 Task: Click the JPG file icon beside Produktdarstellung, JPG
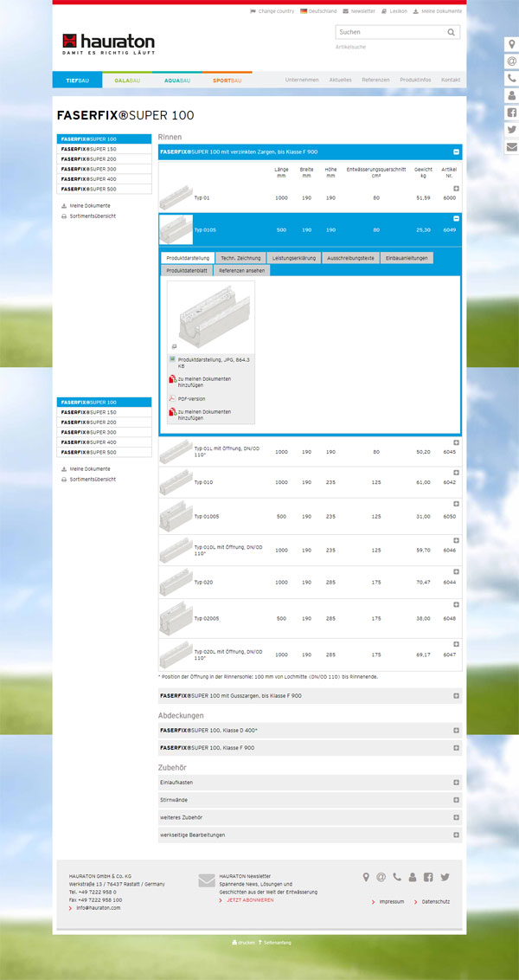[172, 360]
